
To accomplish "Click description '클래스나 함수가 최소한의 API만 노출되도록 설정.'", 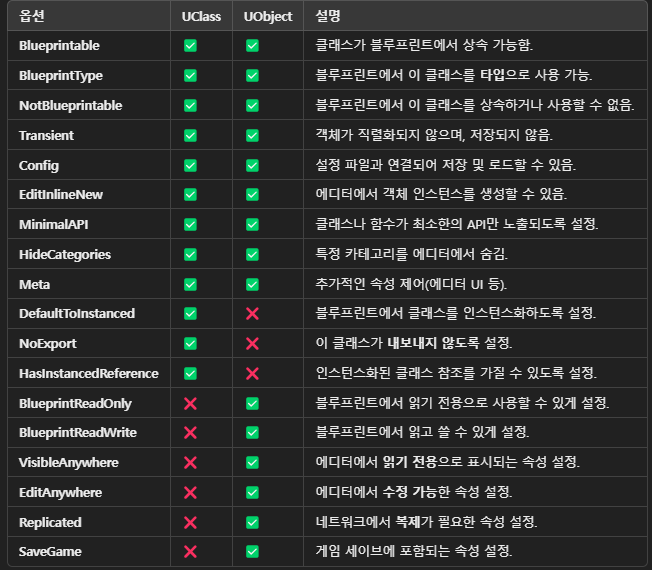I will (457, 224).
